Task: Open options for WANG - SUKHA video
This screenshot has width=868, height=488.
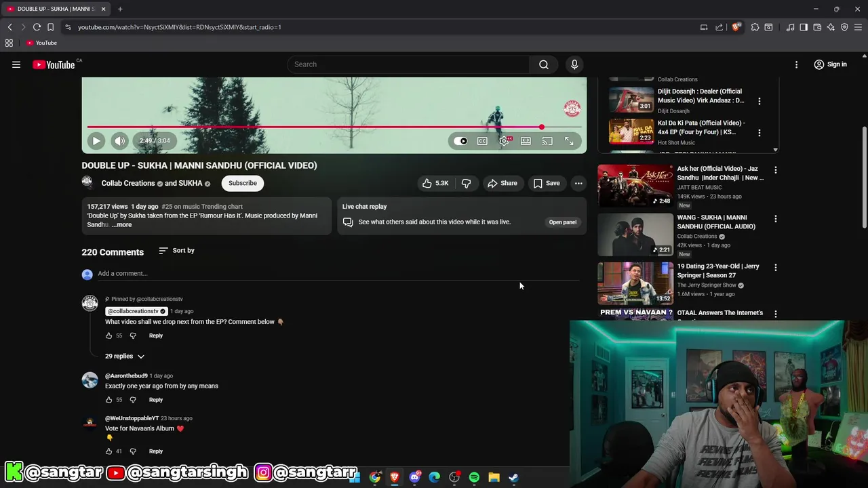Action: [776, 219]
